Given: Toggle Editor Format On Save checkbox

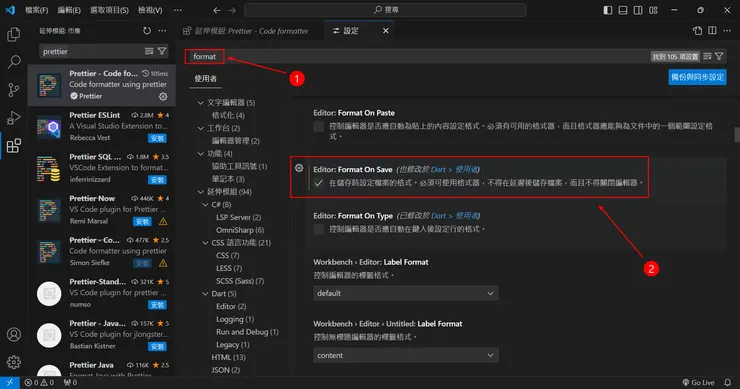Looking at the screenshot, I should 319,183.
